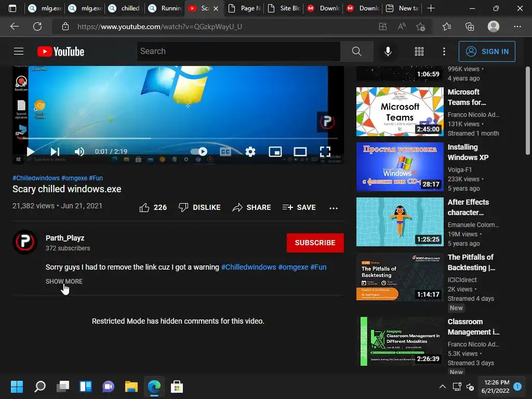
Task: Click #Chilledwindows hashtag above the title
Action: click(x=36, y=178)
